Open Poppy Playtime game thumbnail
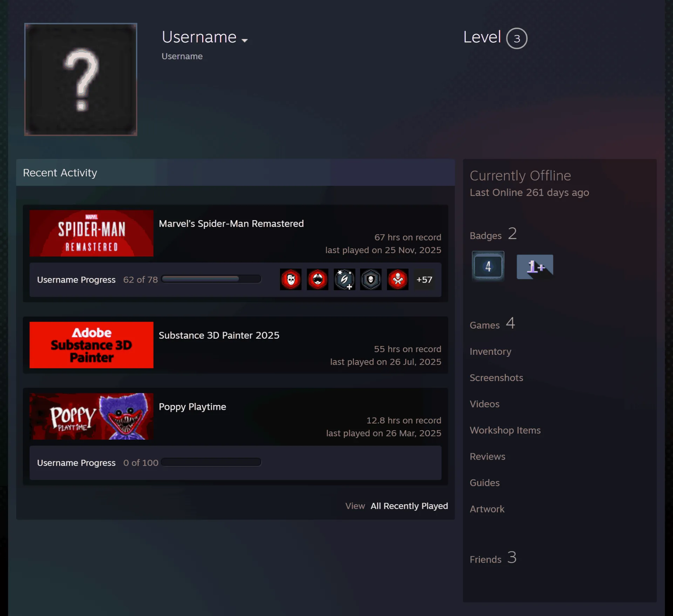The height and width of the screenshot is (616, 673). (x=91, y=416)
